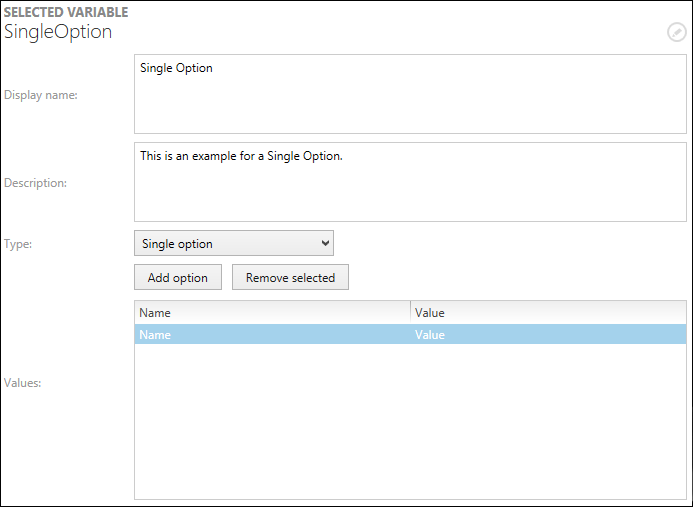Viewport: 693px width, 507px height.
Task: Click the 'This is an example' description text
Action: pos(241,156)
